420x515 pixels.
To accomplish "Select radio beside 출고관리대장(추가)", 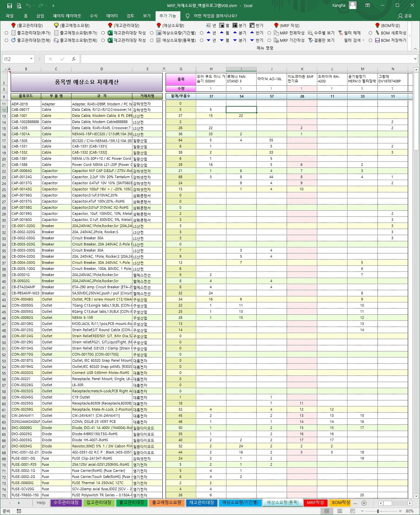I will tap(6, 33).
